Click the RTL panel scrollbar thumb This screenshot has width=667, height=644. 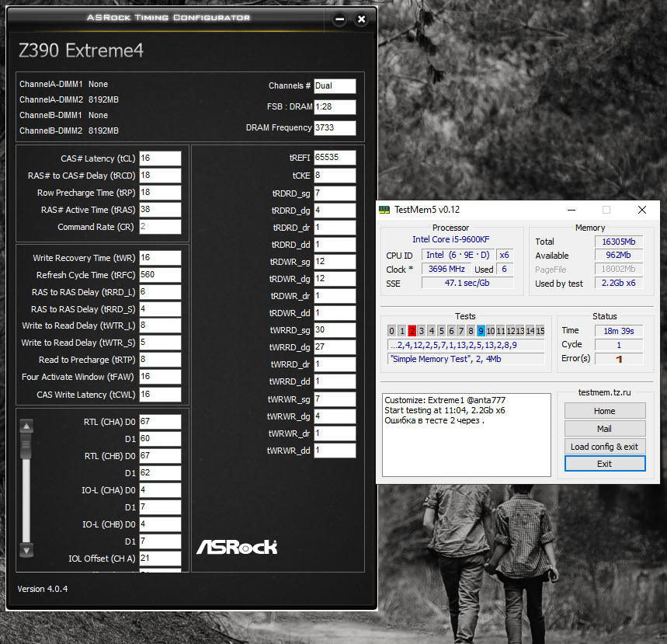point(26,445)
